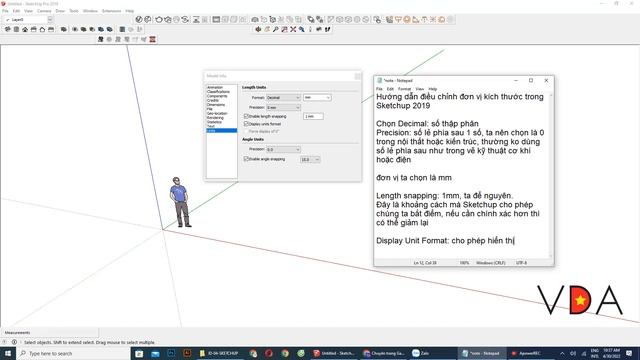The width and height of the screenshot is (640, 360).
Task: Click the first round icon on the top toolbar
Action: point(139,19)
